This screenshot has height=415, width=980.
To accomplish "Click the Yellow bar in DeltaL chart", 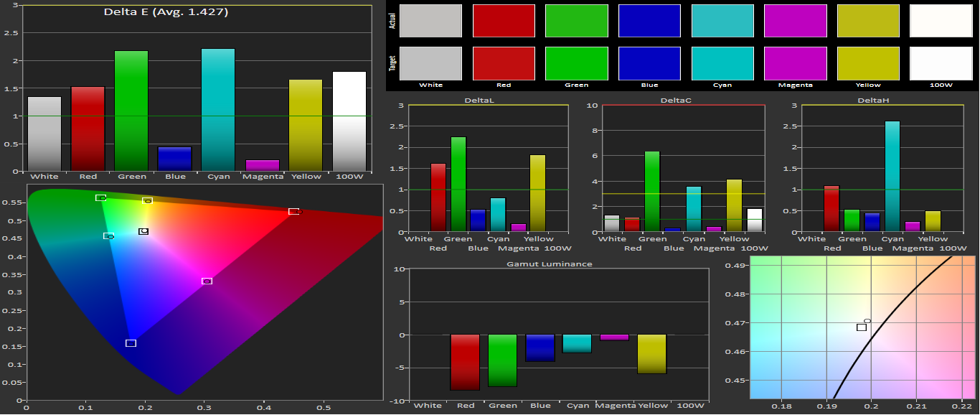I will point(538,192).
